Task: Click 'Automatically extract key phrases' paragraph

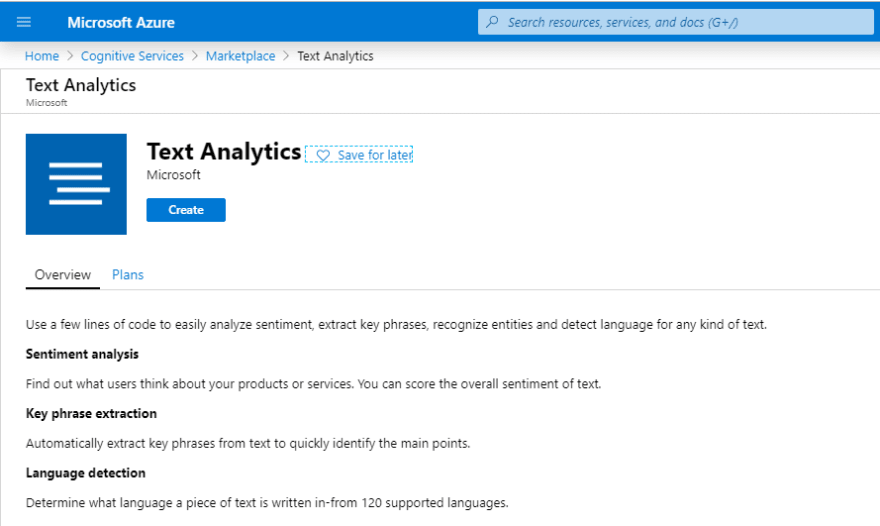Action: [x=248, y=443]
